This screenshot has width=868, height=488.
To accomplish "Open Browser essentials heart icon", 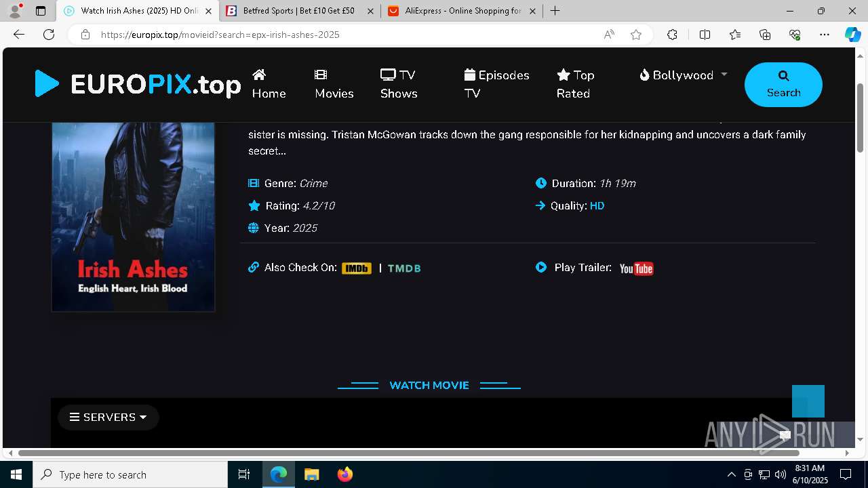I will pyautogui.click(x=795, y=35).
